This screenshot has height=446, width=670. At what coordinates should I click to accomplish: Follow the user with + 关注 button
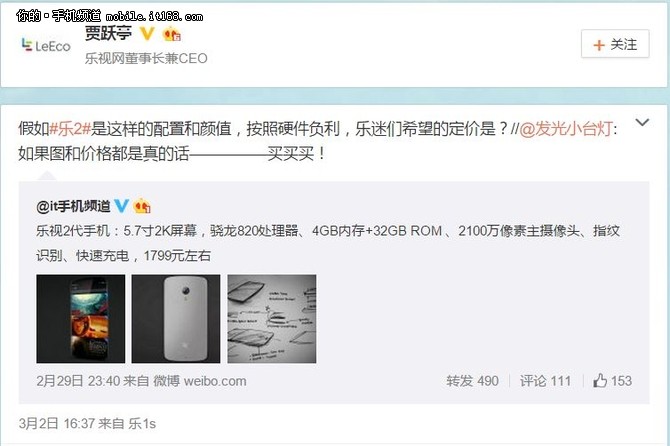pos(615,44)
